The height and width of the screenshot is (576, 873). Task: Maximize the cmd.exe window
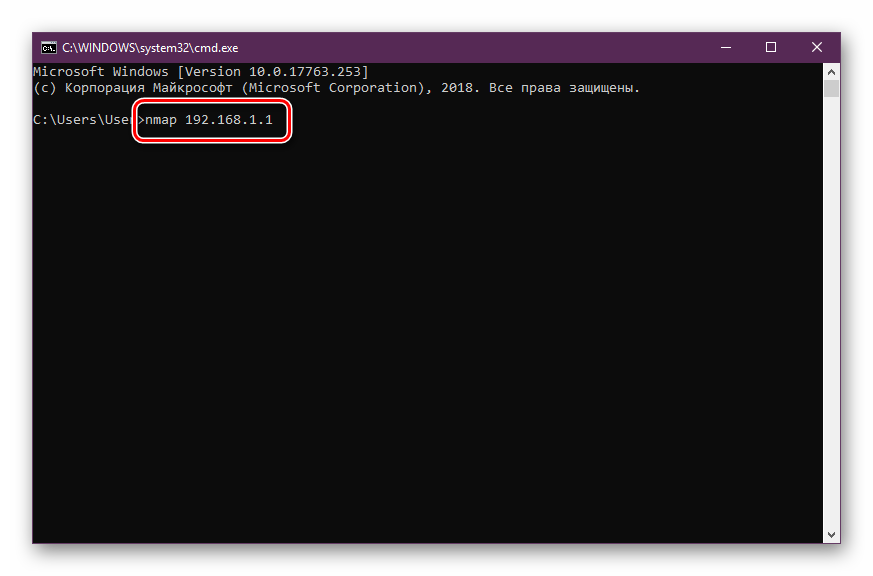[770, 47]
